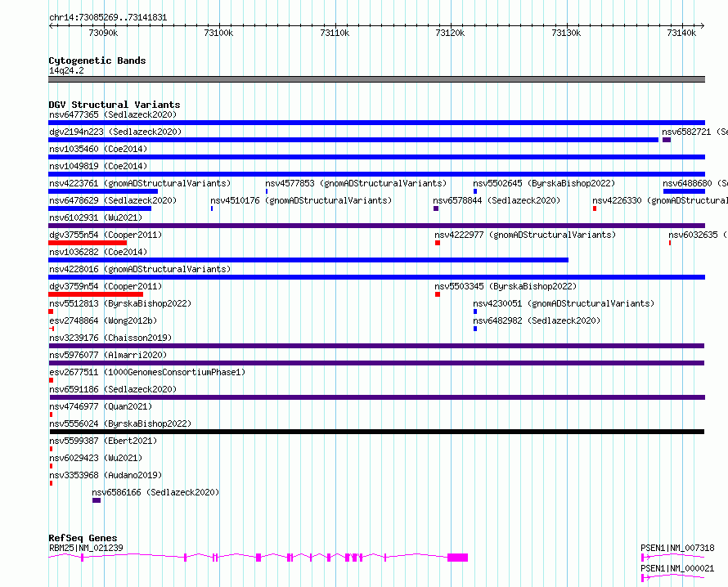Click the 14q24.2 band label
Screen dimensions: 728x587
coord(66,70)
